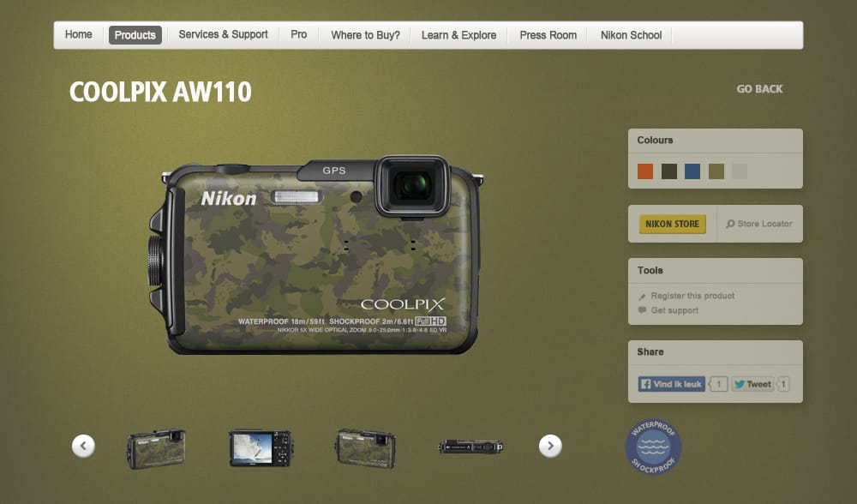Click the previous thumbnails arrow button
This screenshot has width=857, height=504.
(x=83, y=446)
